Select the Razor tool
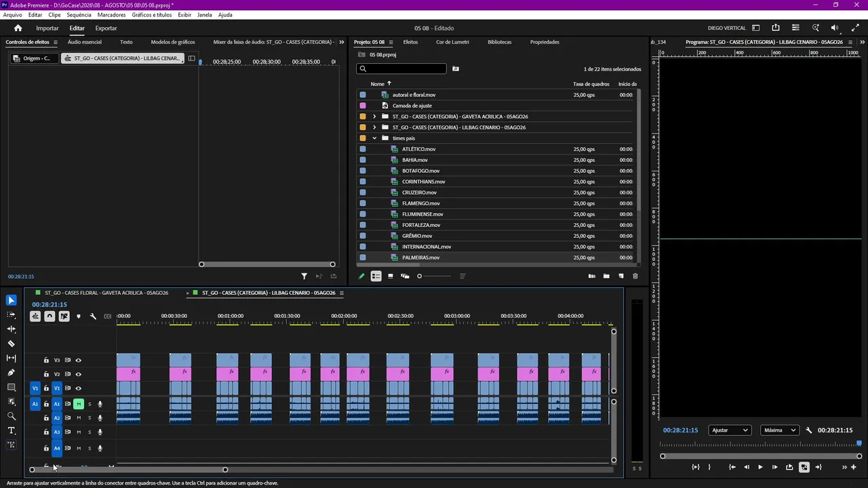The width and height of the screenshot is (868, 488). [x=12, y=344]
